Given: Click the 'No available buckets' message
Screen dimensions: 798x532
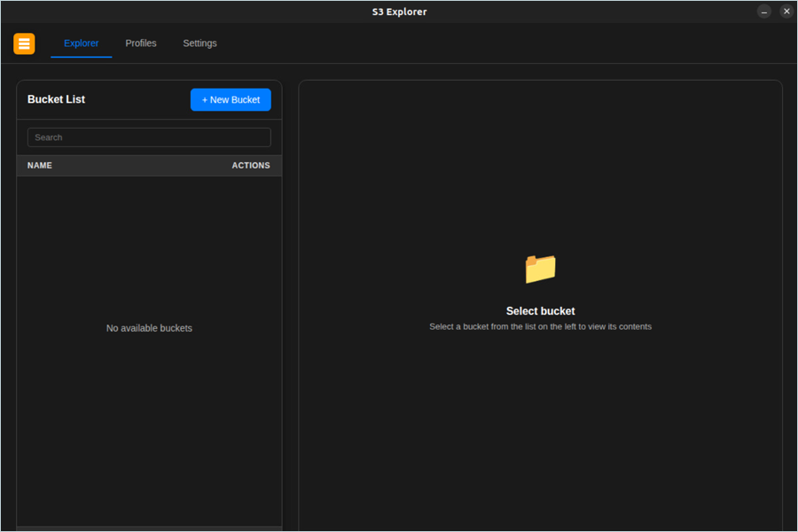Looking at the screenshot, I should coord(149,328).
